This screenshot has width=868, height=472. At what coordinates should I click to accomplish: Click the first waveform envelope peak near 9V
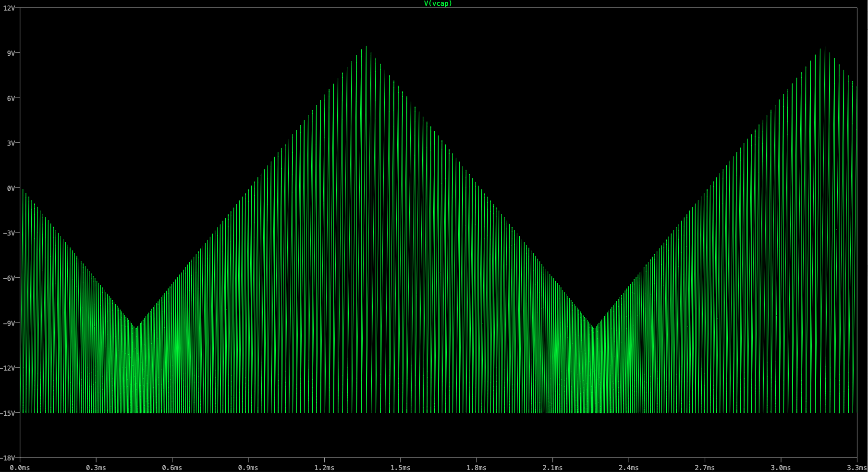366,47
